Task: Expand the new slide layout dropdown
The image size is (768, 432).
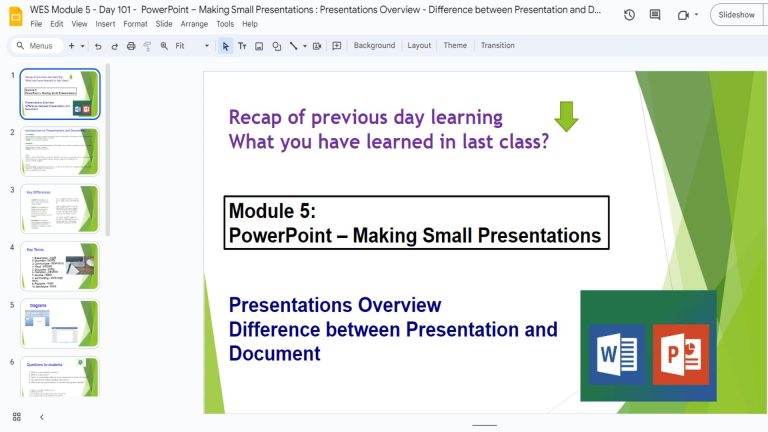Action: 82,46
